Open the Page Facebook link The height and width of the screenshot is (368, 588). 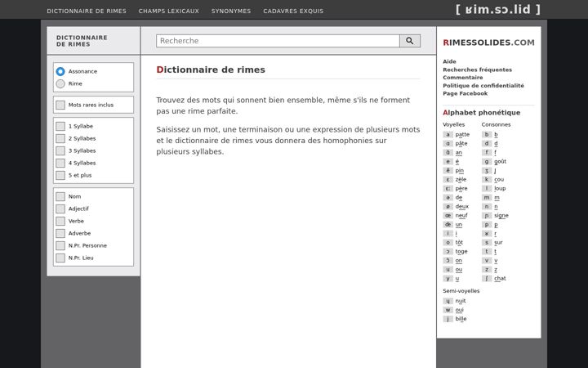click(465, 93)
